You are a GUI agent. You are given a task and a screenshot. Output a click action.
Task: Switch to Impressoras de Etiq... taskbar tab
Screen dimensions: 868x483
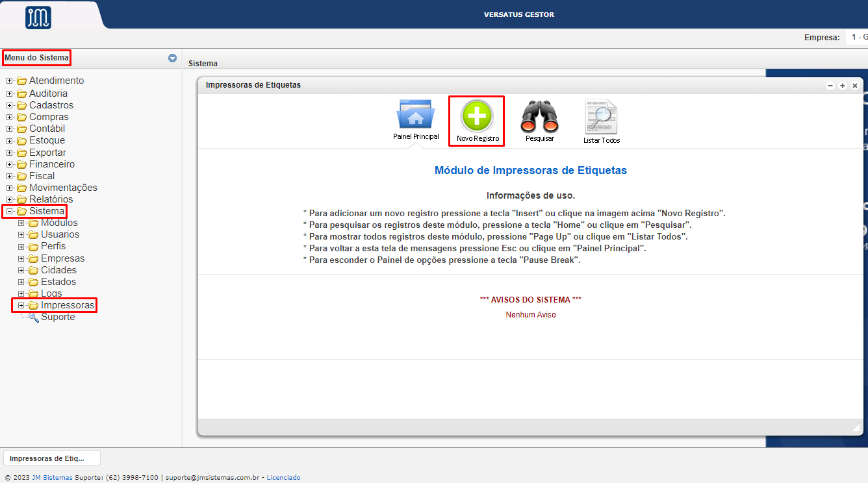coord(52,458)
